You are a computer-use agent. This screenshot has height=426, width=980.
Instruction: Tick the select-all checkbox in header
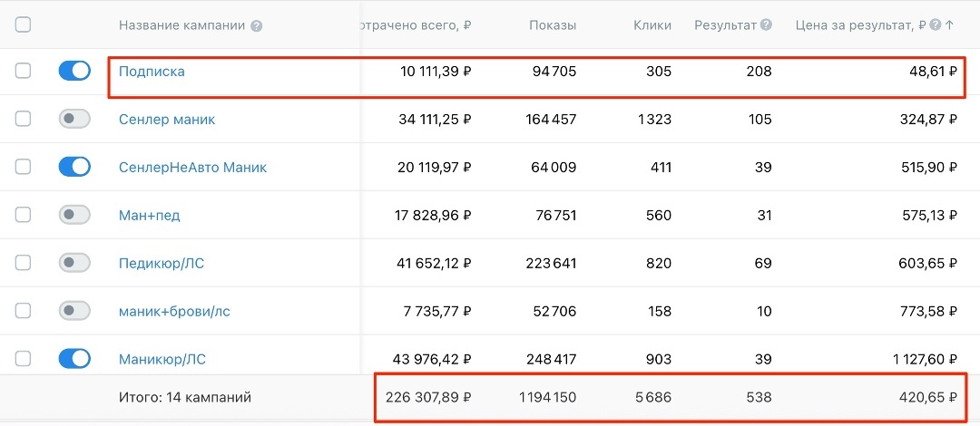pos(24,24)
